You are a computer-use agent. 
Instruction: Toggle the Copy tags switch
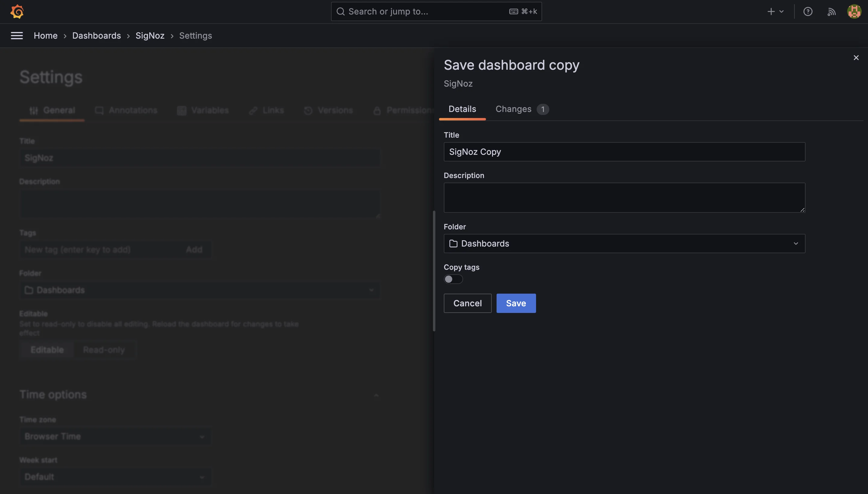click(453, 279)
